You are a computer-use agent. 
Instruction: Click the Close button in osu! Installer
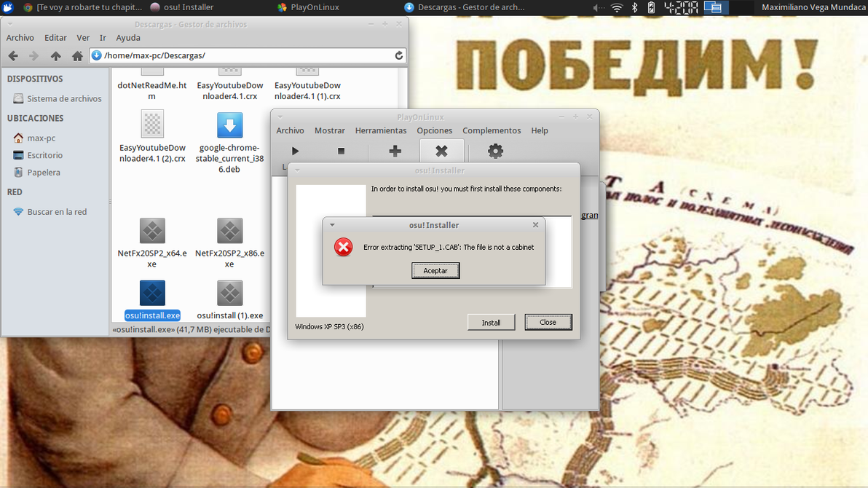tap(548, 322)
